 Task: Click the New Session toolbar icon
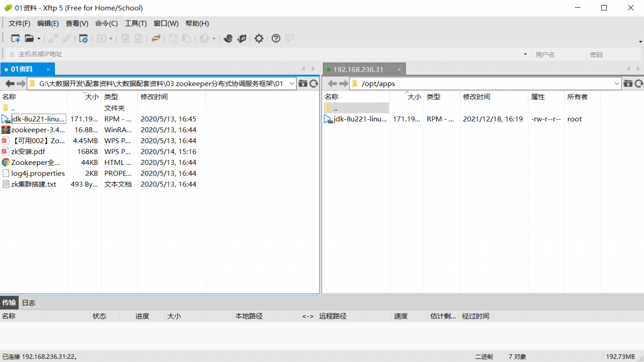click(16, 38)
